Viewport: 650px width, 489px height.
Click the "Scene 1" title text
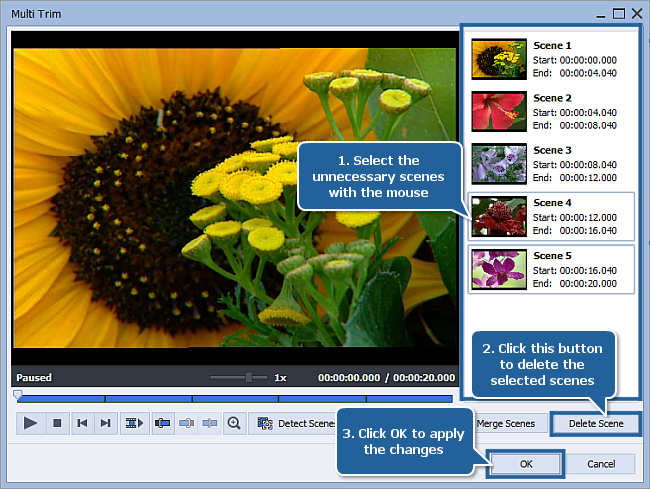click(x=552, y=45)
